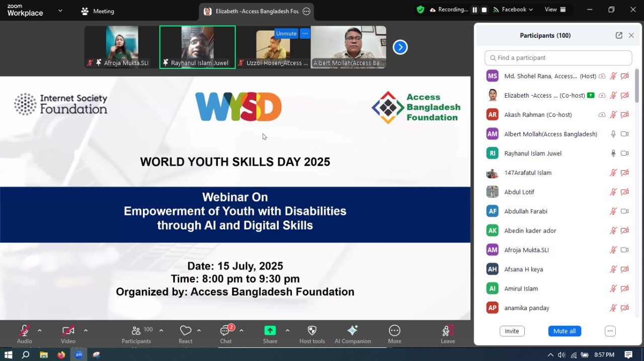
Task: Open the Host tools shield icon
Action: [312, 330]
